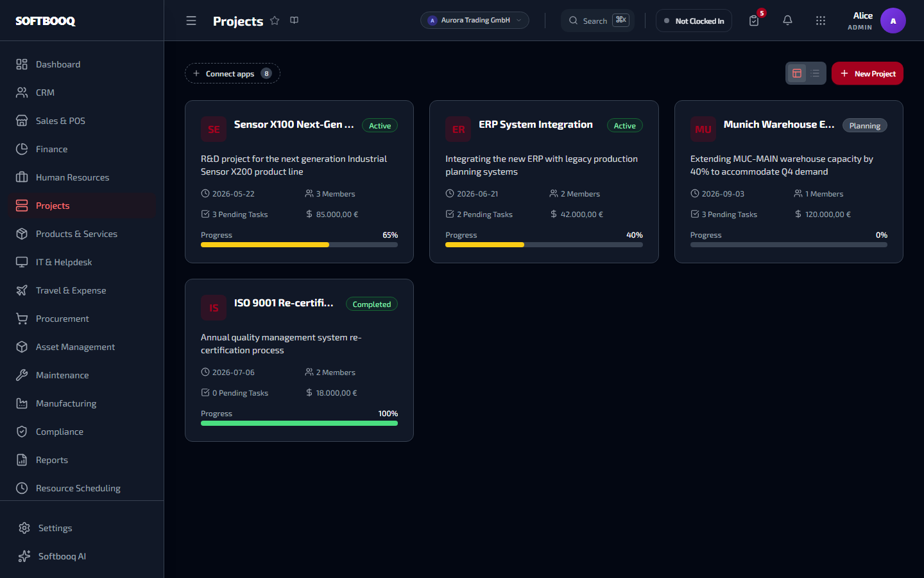The image size is (924, 578).
Task: View Reports in sidebar
Action: (x=82, y=460)
